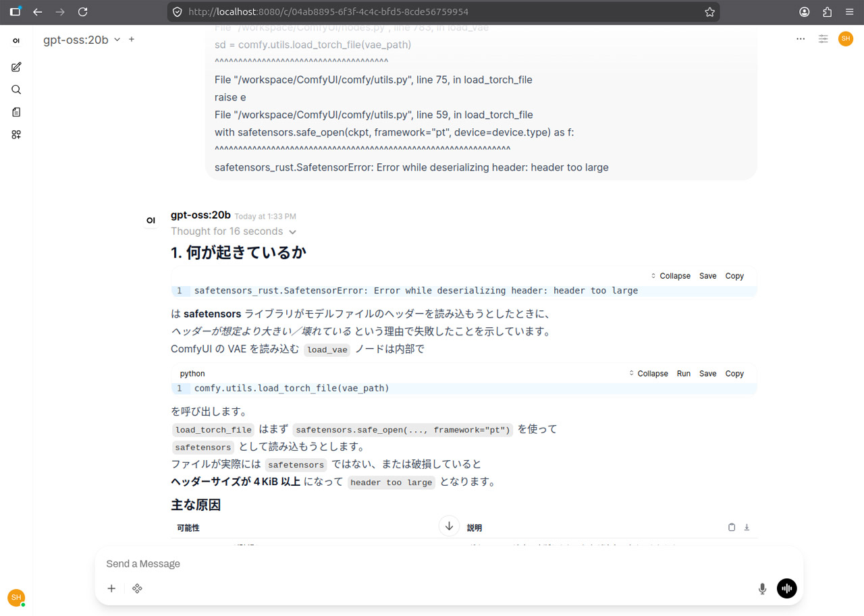864x616 pixels.
Task: Open chat options three-dots menu
Action: pos(801,39)
